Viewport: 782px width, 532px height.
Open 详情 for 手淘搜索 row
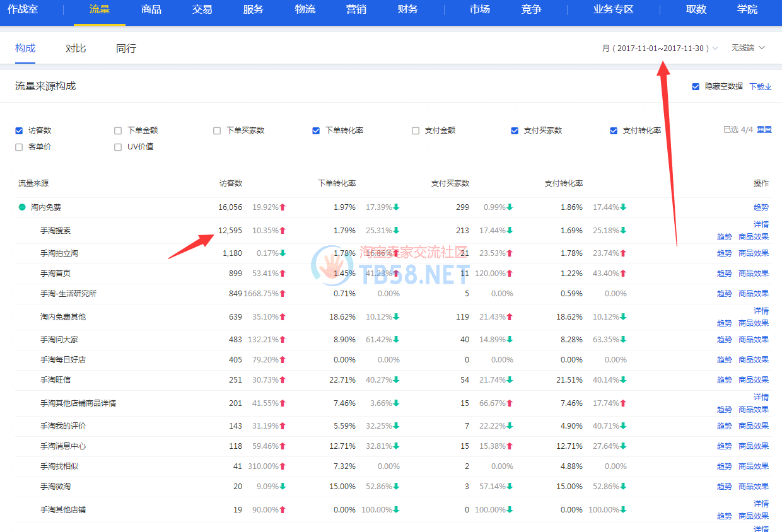coord(761,224)
